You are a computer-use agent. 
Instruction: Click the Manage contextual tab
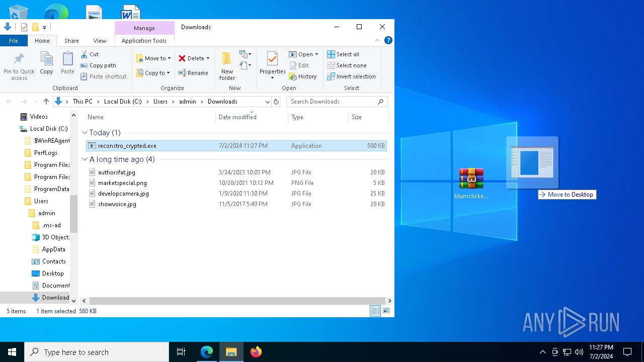144,28
